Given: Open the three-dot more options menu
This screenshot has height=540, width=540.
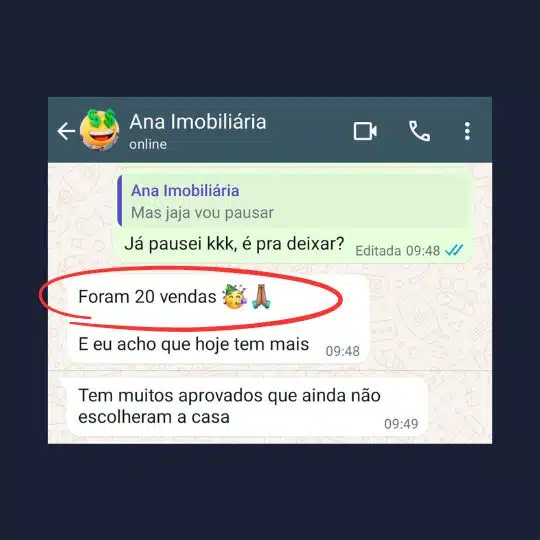Looking at the screenshot, I should pos(467,131).
